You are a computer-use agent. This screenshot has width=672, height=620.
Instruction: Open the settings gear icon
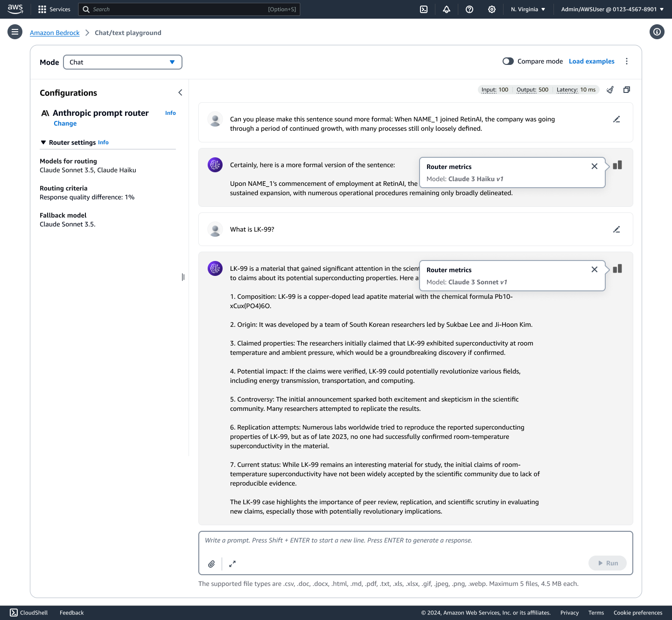[492, 9]
